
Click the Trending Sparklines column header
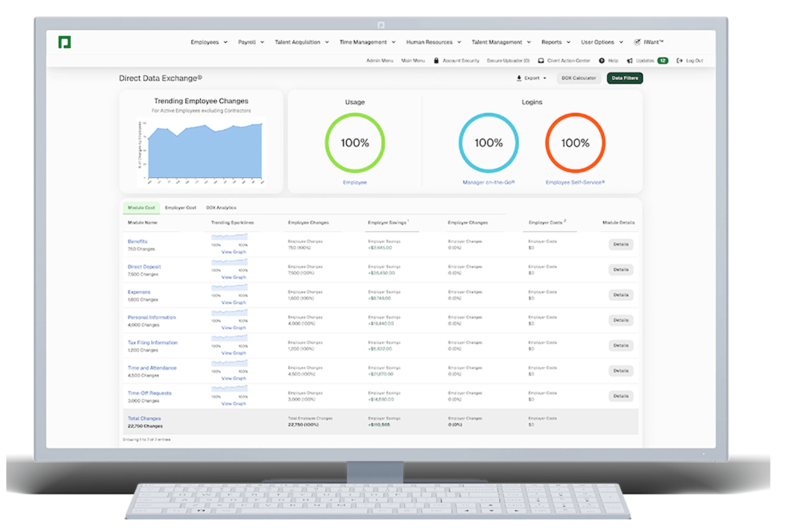pyautogui.click(x=232, y=223)
